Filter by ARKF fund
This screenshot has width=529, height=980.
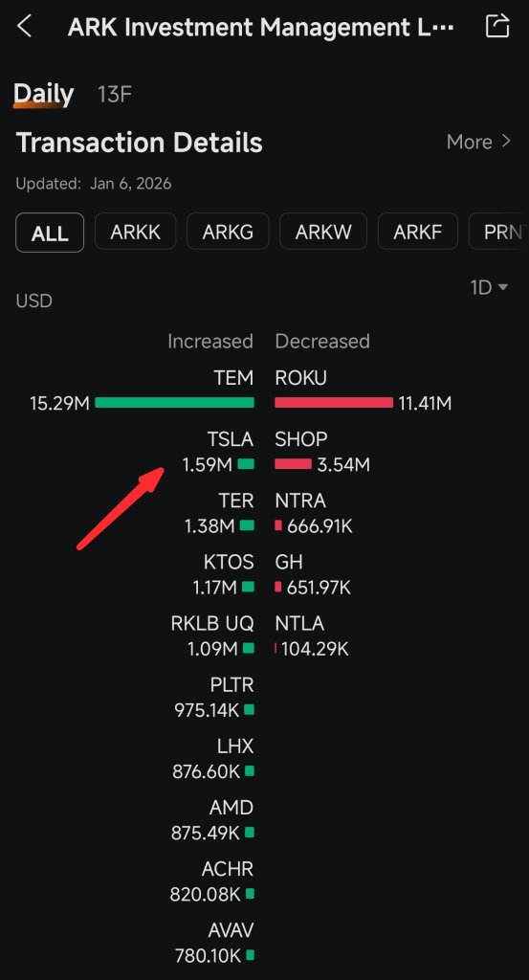tap(418, 233)
